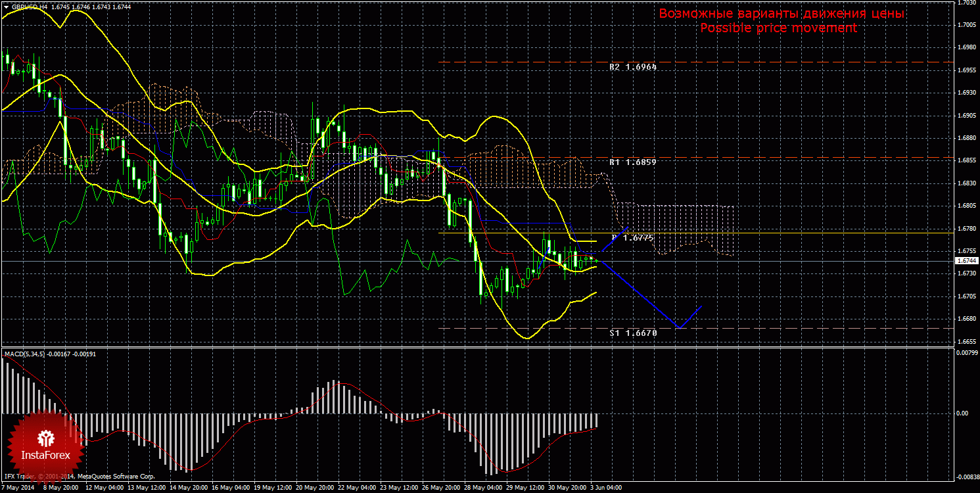Click the 22 May 04:00 time label
Screen dimensions: 980x493
click(x=357, y=488)
